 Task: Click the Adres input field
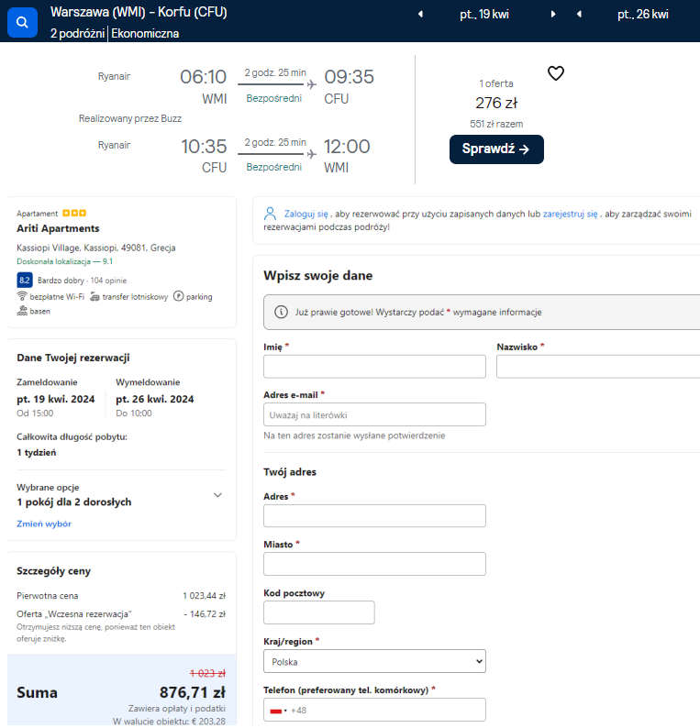(374, 516)
